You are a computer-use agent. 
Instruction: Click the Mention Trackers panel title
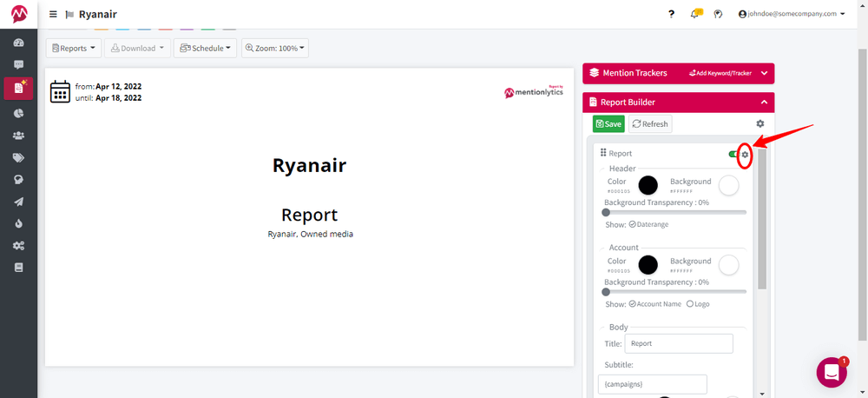coord(635,73)
